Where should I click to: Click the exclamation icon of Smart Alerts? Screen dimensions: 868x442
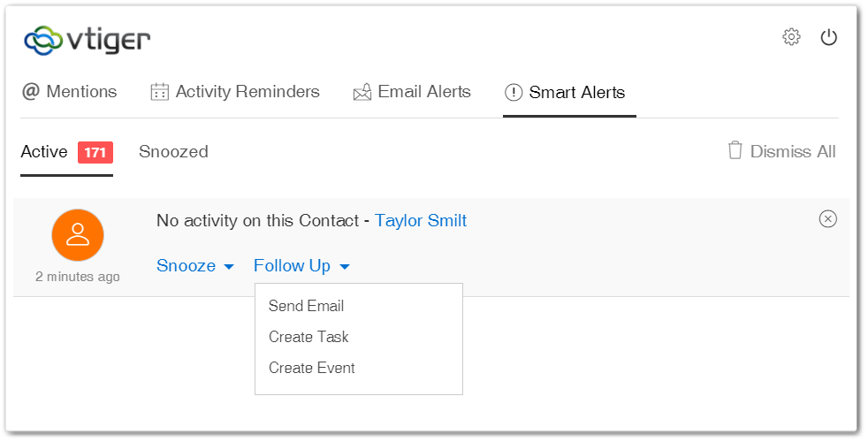tap(514, 92)
